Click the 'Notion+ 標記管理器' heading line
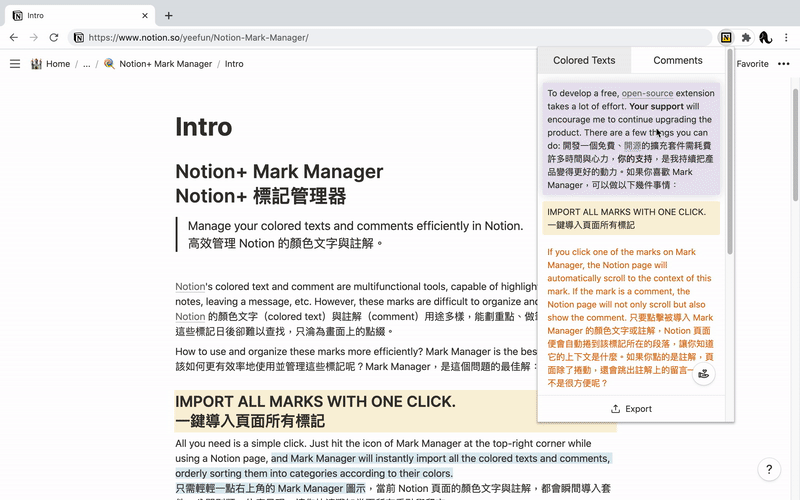This screenshot has height=500, width=800. (261, 196)
